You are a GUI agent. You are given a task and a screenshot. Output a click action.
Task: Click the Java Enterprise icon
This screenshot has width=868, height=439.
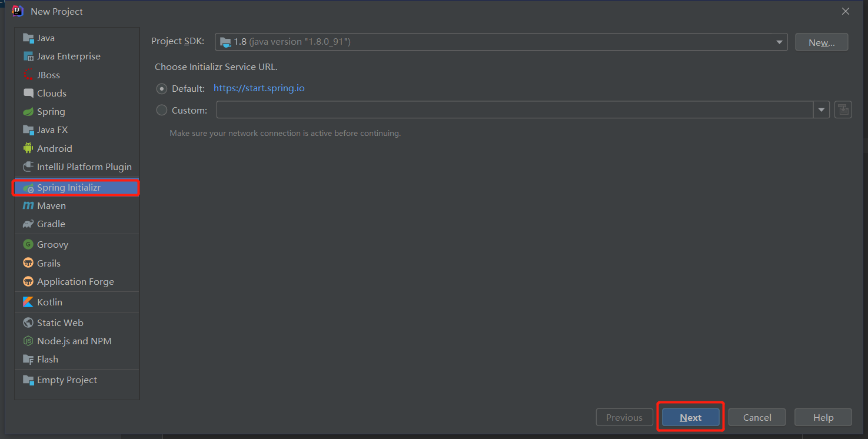[x=28, y=56]
